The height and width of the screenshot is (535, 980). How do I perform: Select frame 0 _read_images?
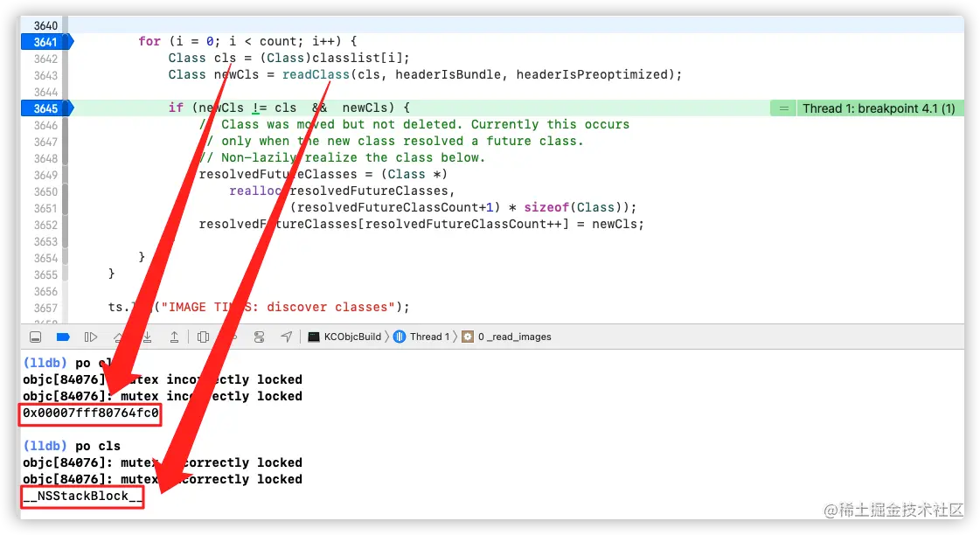(x=507, y=337)
